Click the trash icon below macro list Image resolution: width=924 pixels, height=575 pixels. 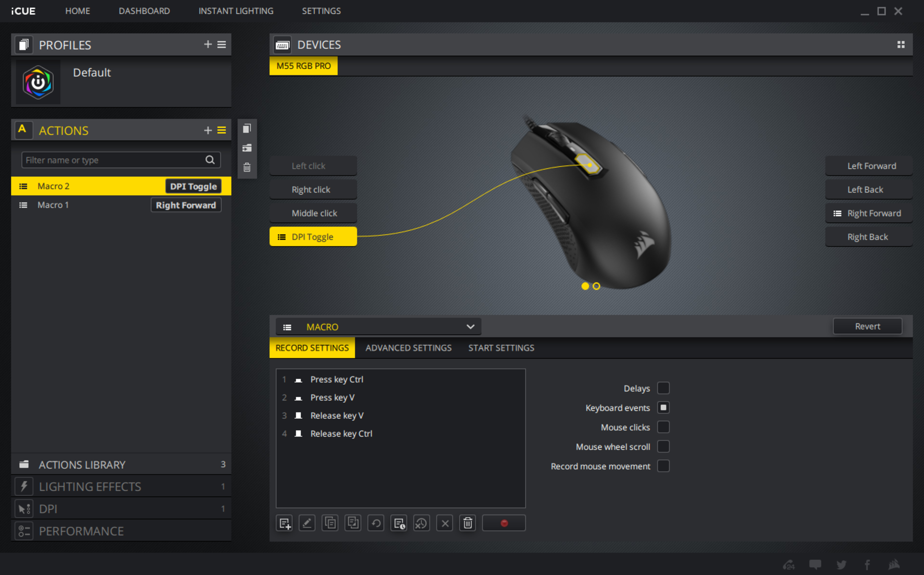(x=468, y=523)
